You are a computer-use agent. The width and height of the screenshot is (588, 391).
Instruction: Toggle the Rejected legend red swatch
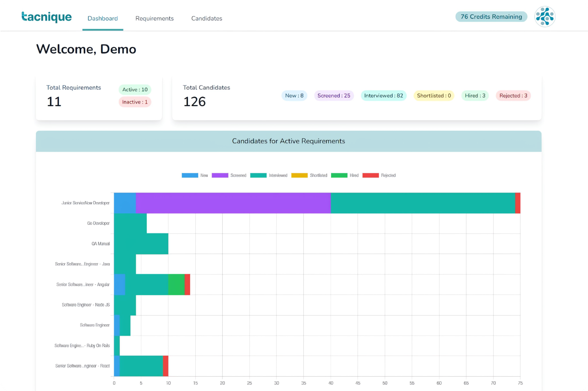[x=371, y=175]
